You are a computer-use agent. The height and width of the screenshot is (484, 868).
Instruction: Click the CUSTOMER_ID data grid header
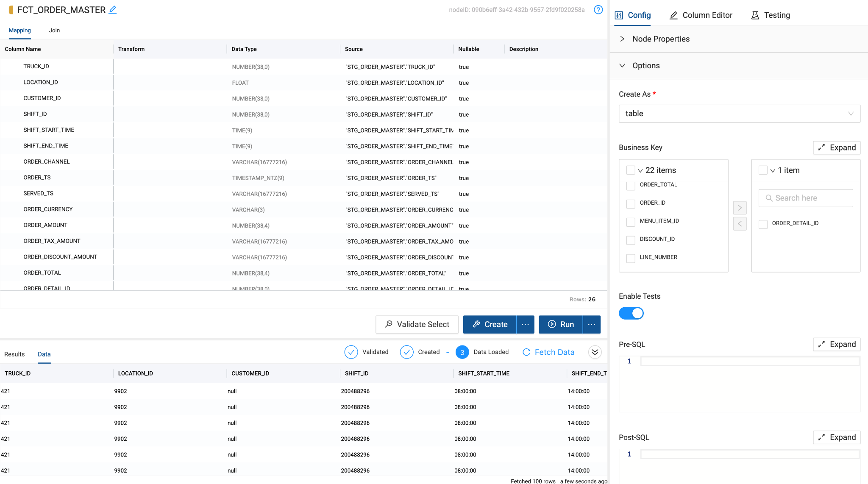[x=250, y=373]
